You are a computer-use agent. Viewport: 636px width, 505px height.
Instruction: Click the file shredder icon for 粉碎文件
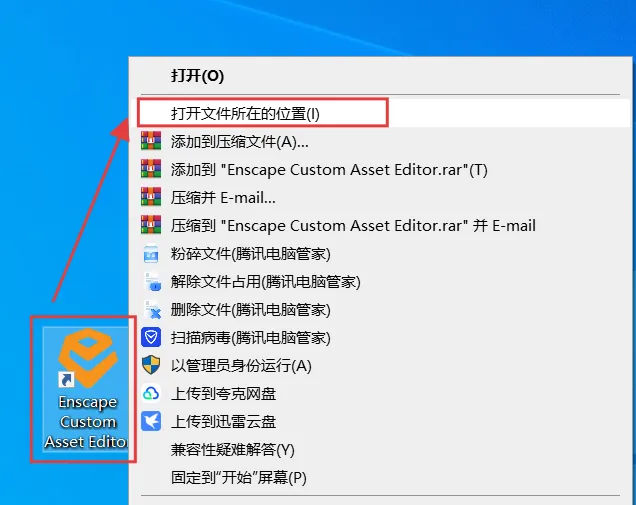151,254
